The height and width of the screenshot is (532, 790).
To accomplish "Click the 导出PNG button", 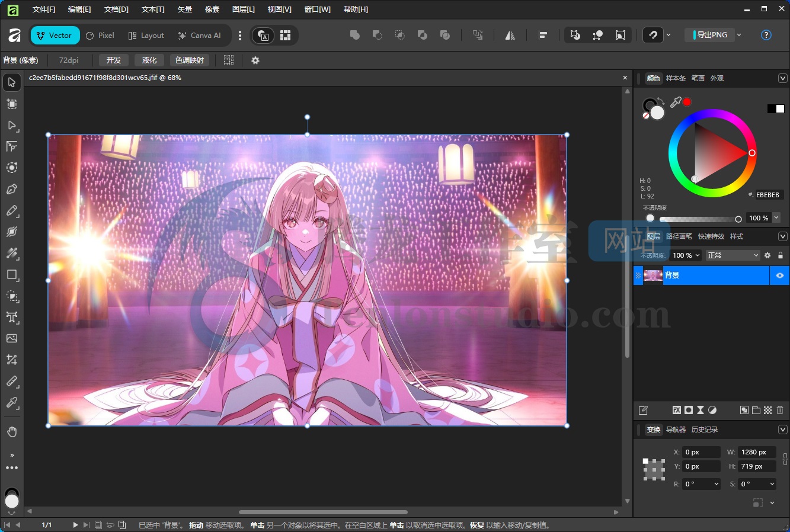I will [x=711, y=35].
